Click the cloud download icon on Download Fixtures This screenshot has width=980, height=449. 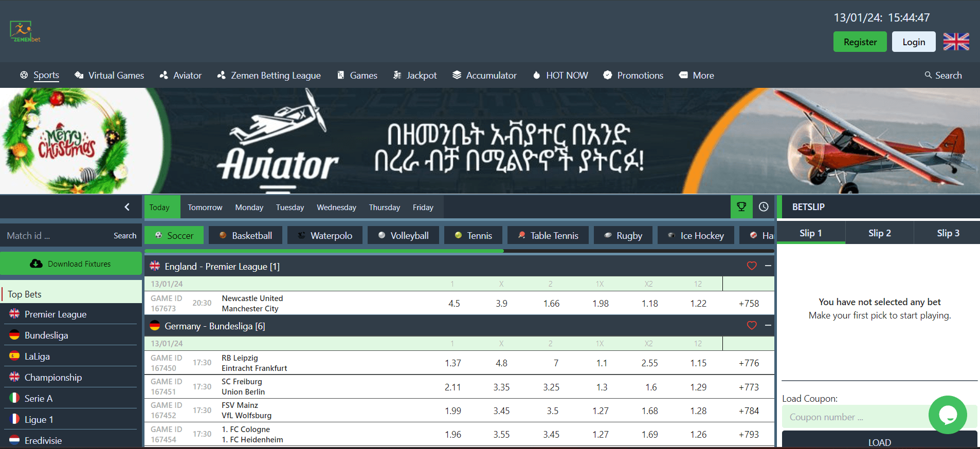[x=36, y=264]
